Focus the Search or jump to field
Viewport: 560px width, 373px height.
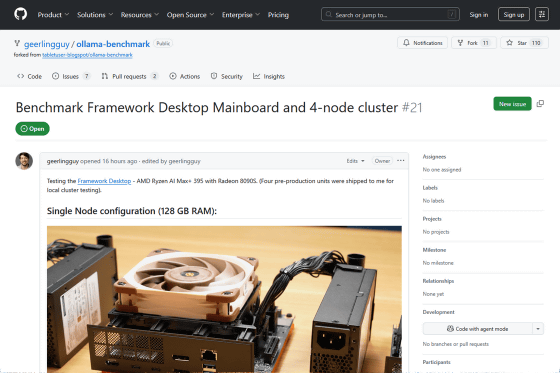[x=390, y=15]
